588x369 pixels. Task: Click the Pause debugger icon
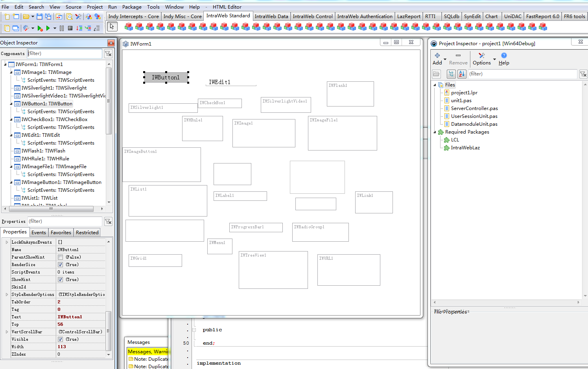[62, 28]
